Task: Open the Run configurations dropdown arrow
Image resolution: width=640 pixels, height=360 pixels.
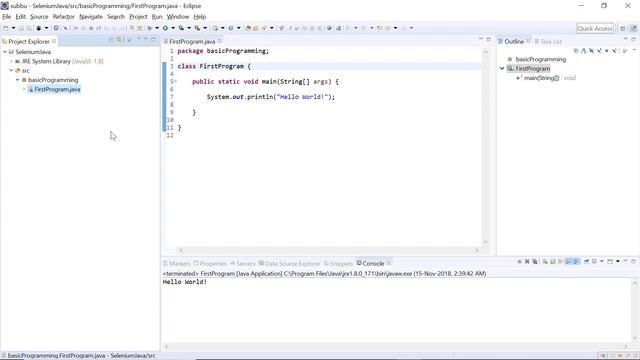Action: pyautogui.click(x=173, y=28)
